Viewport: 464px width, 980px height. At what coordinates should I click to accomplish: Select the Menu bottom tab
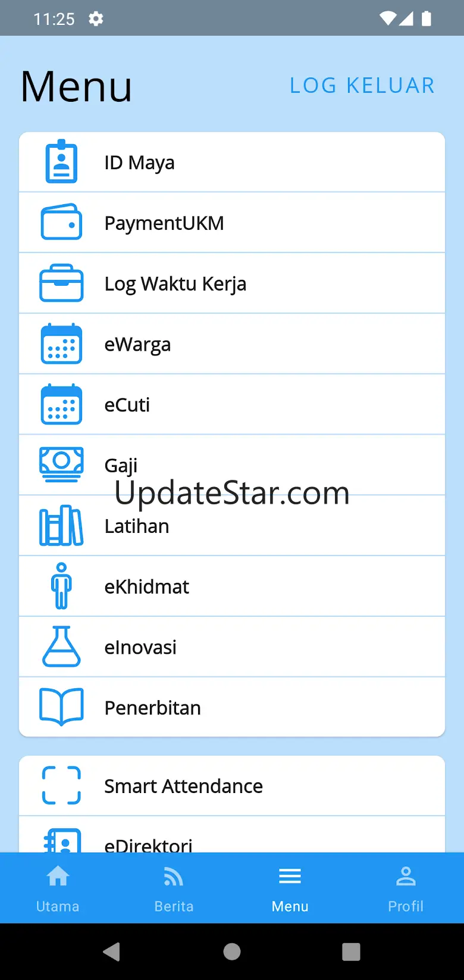click(x=290, y=888)
